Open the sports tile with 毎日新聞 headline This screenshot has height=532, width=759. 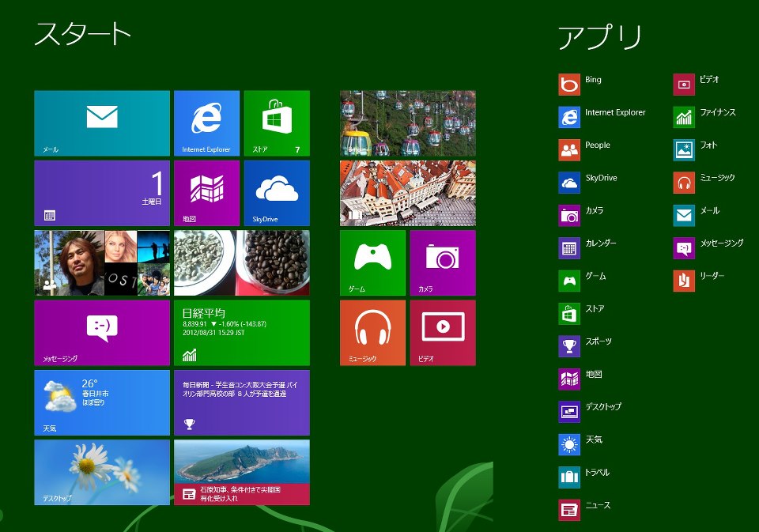[x=242, y=402]
